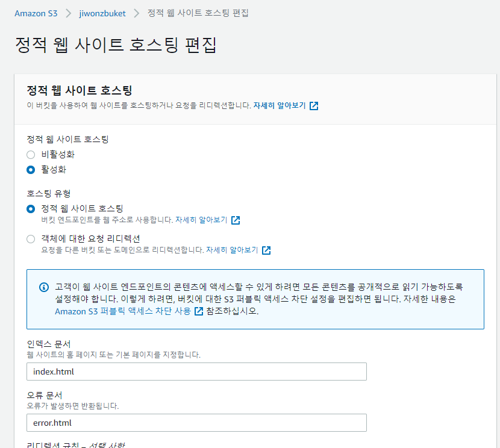Image resolution: width=500 pixels, height=448 pixels.
Task: Click breadcrumb chevron after Amazon S3
Action: coord(69,13)
